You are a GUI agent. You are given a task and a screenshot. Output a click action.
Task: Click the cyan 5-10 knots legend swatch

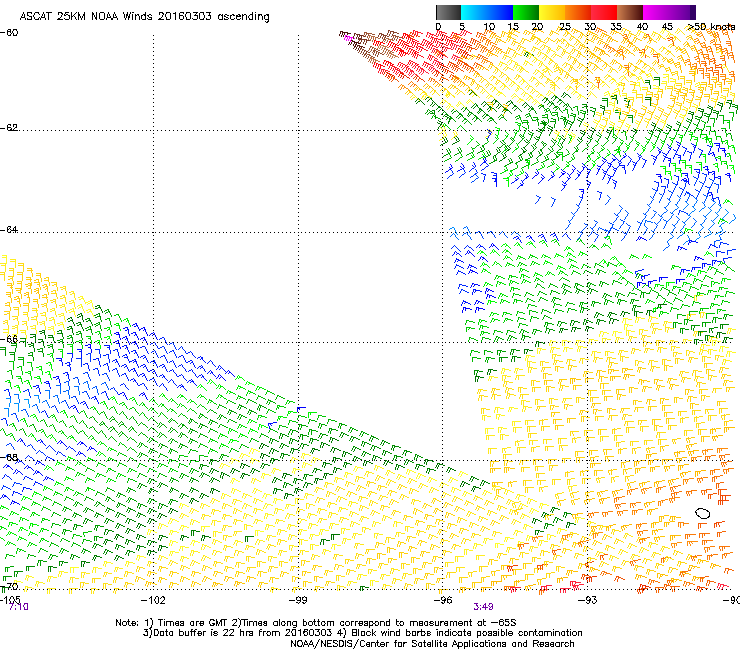pyautogui.click(x=474, y=12)
